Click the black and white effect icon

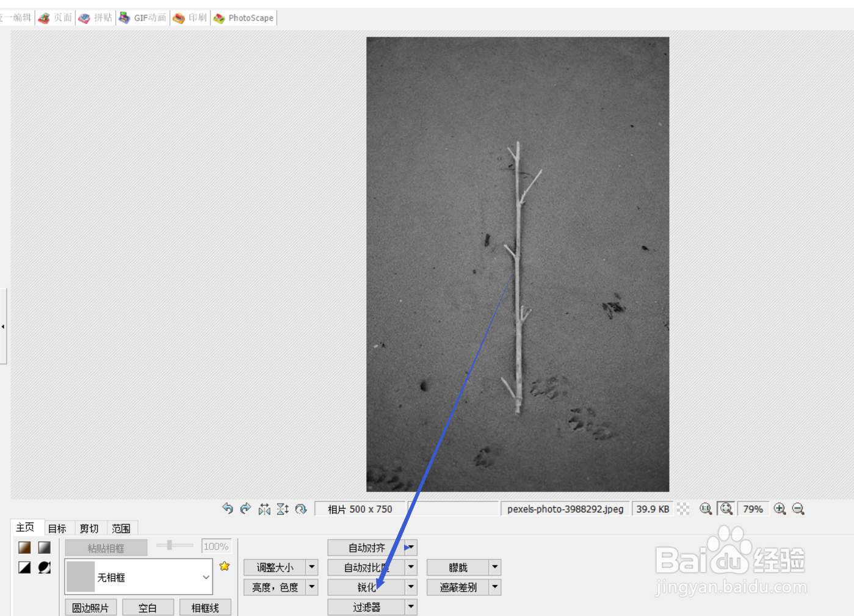click(x=24, y=567)
